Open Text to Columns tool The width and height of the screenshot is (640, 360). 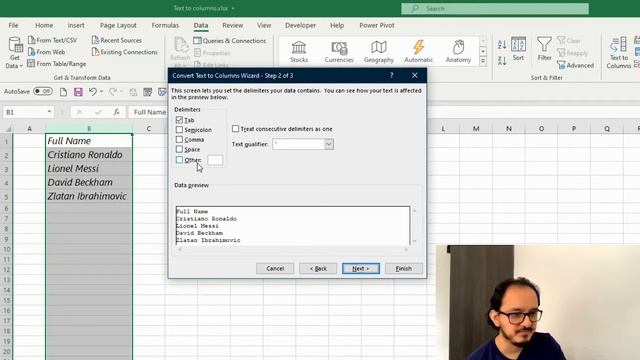click(618, 53)
